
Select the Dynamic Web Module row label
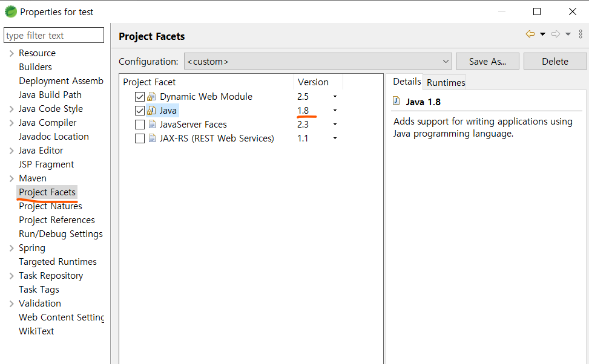click(x=206, y=97)
